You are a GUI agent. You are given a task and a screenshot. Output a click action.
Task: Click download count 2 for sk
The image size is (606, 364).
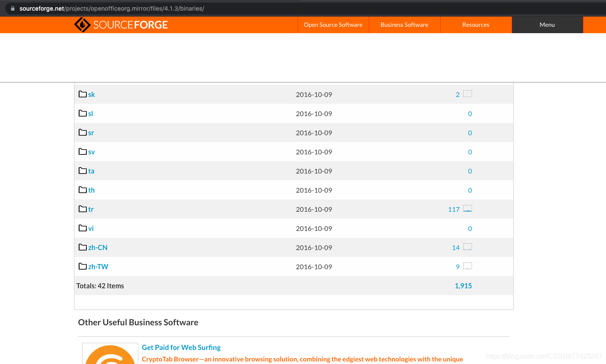(458, 94)
